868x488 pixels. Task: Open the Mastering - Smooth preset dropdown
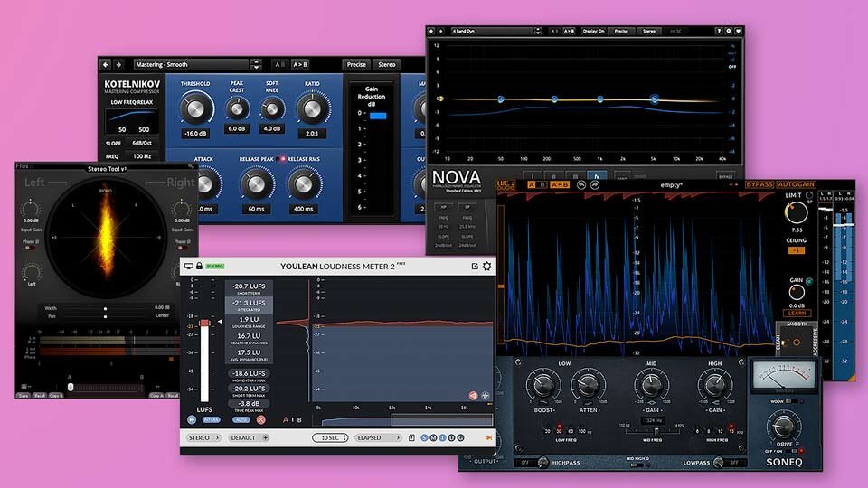[191, 65]
